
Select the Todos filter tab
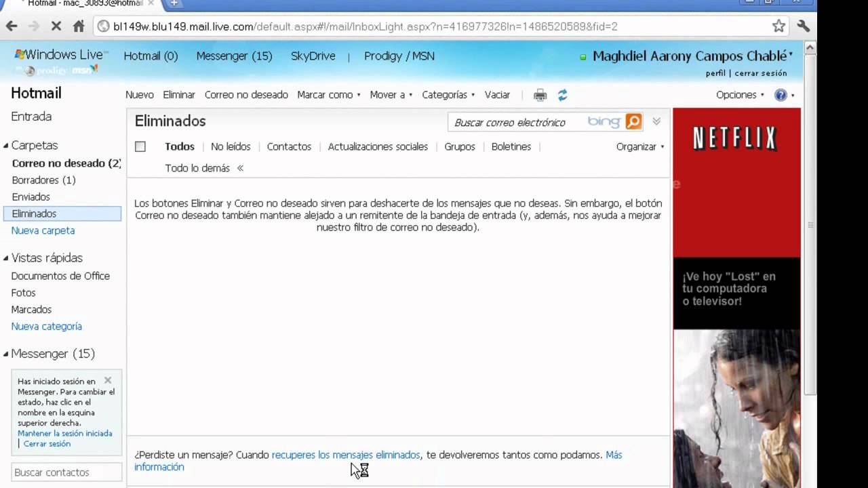click(180, 146)
